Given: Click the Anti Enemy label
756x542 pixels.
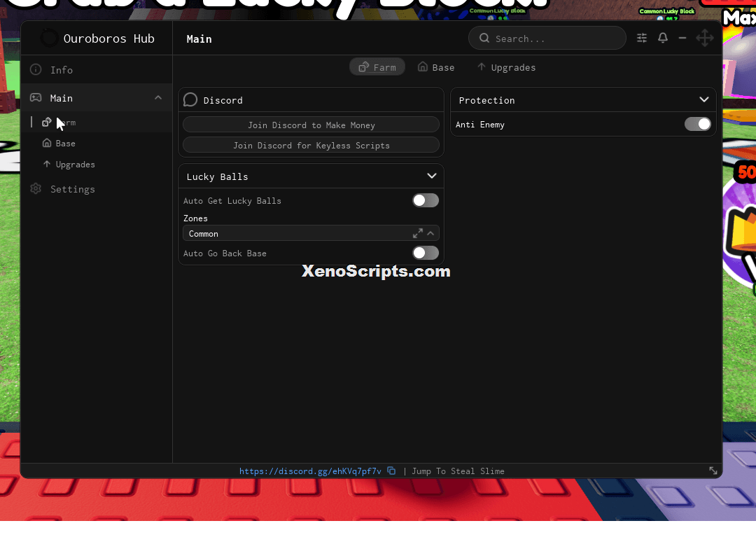Looking at the screenshot, I should (479, 125).
